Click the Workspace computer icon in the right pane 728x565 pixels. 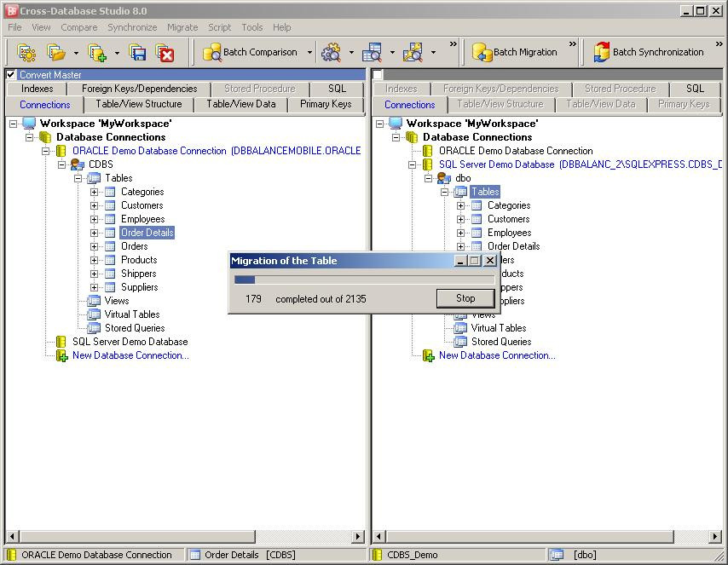396,123
